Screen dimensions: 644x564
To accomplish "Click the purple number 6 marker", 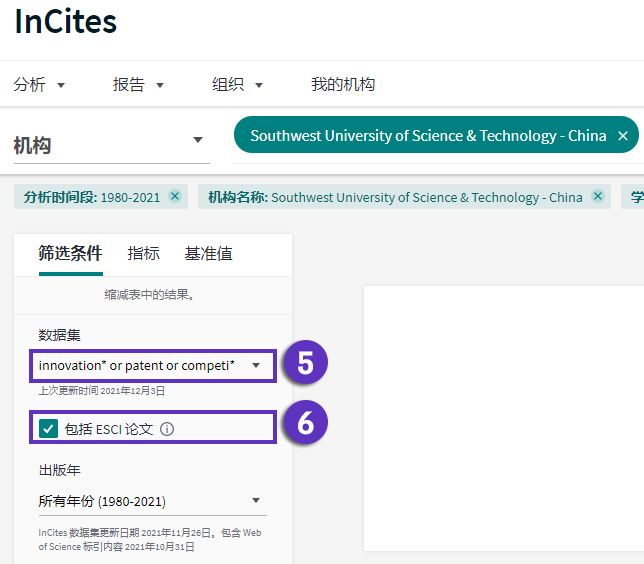I will (x=305, y=424).
